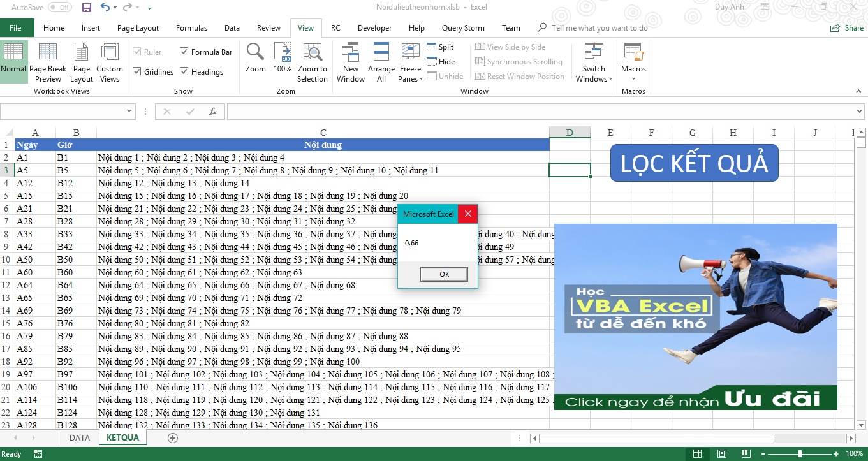Click the macro recording status icon
This screenshot has height=461, width=868.
(x=38, y=454)
